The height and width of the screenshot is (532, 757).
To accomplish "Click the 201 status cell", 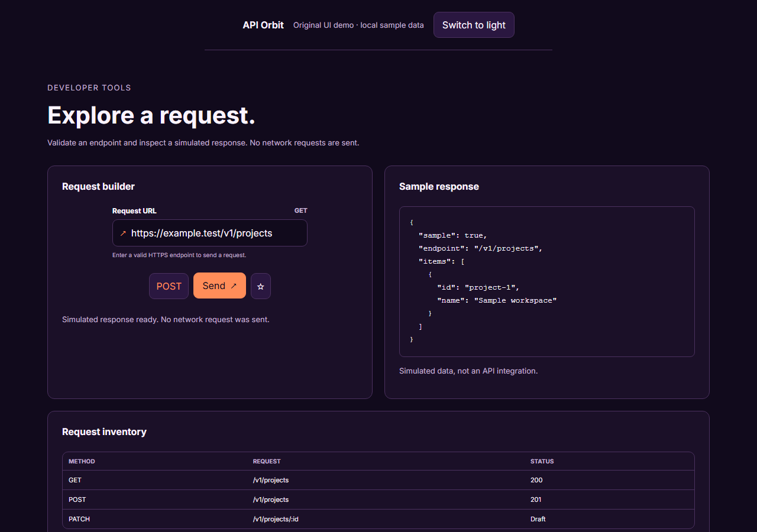I will (x=536, y=499).
